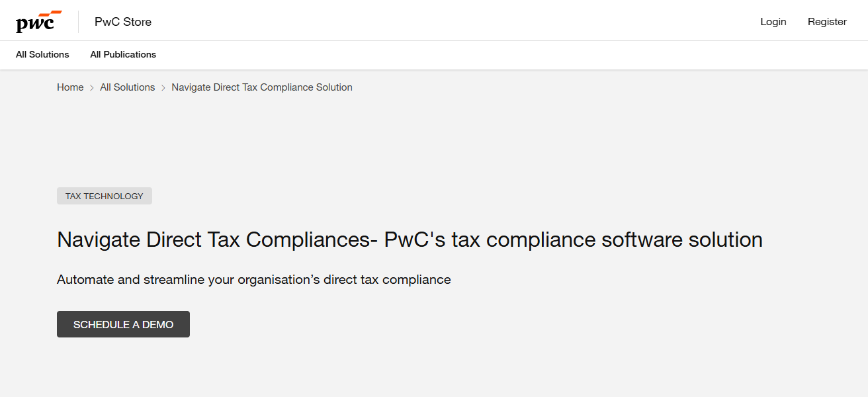Select the TAX TECHNOLOGY category tag
Screen dimensions: 868x397
(x=104, y=195)
